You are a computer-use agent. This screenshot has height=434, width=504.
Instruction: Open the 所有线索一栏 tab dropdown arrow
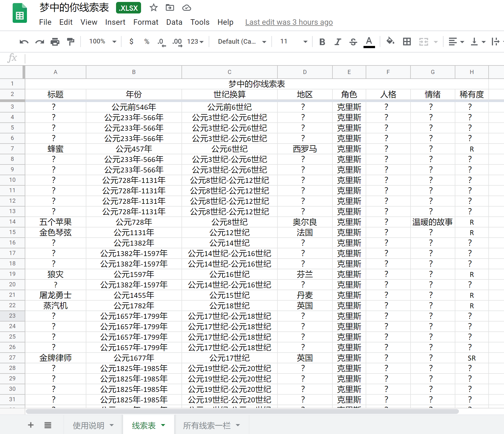coord(238,425)
